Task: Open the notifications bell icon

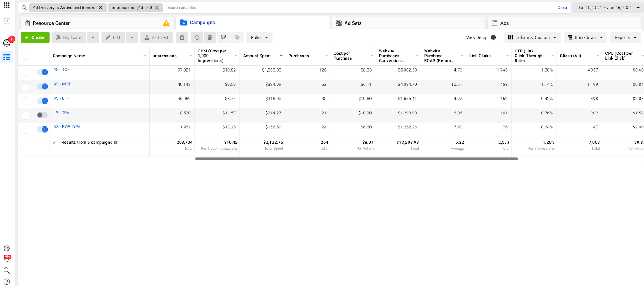Action: [7, 259]
